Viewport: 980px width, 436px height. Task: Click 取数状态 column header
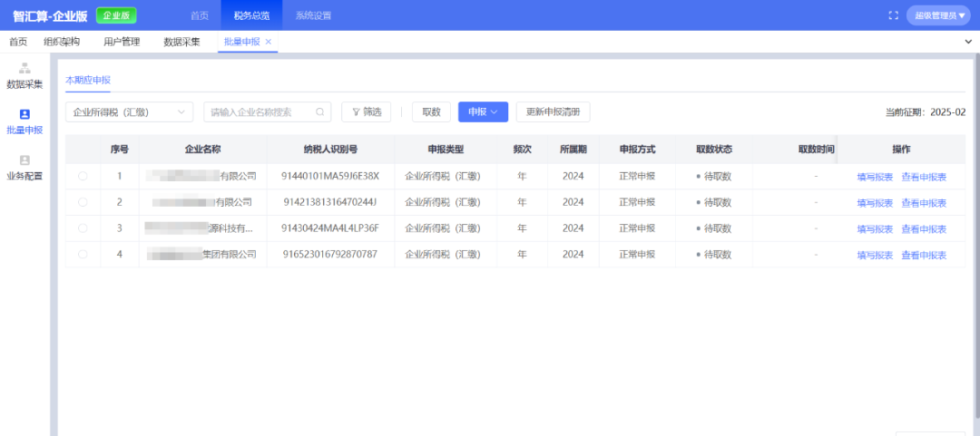714,150
